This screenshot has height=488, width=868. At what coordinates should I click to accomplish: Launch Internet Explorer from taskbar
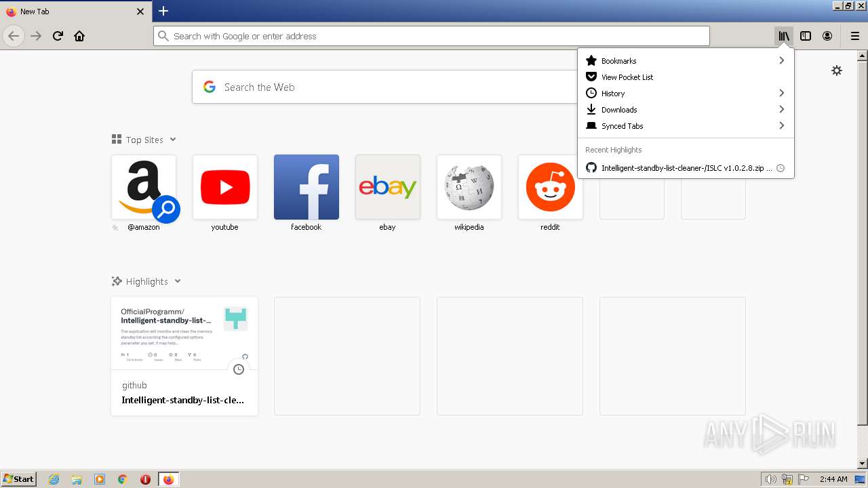(x=54, y=479)
